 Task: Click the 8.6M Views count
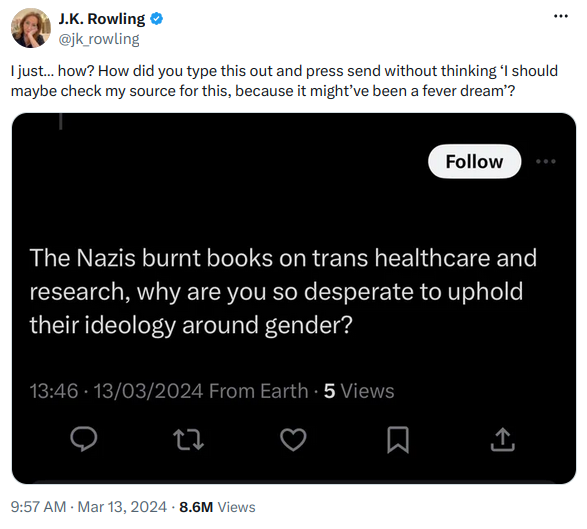coord(217,507)
